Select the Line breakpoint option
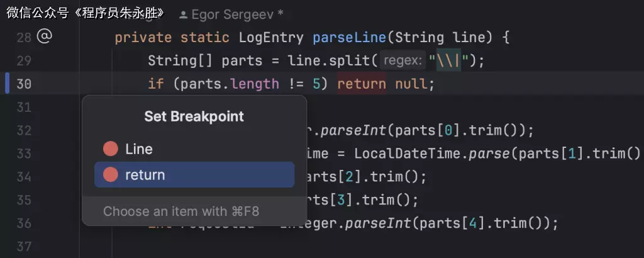The width and height of the screenshot is (644, 258). click(139, 149)
